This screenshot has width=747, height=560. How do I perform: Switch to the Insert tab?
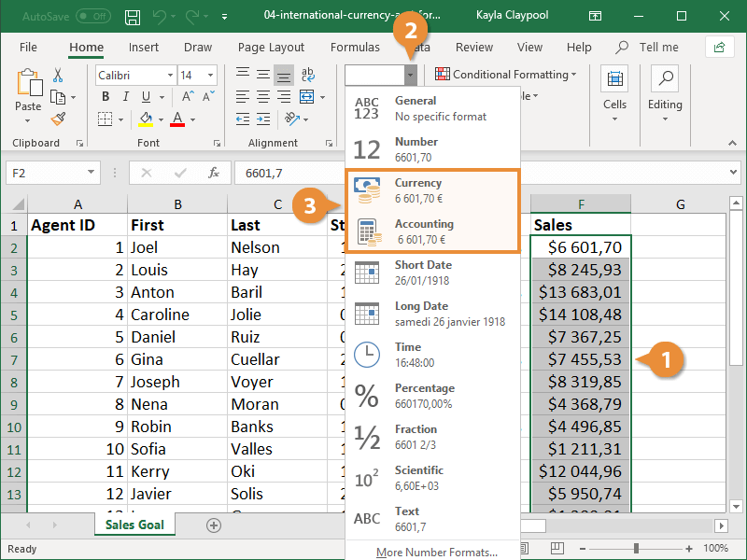pyautogui.click(x=144, y=48)
